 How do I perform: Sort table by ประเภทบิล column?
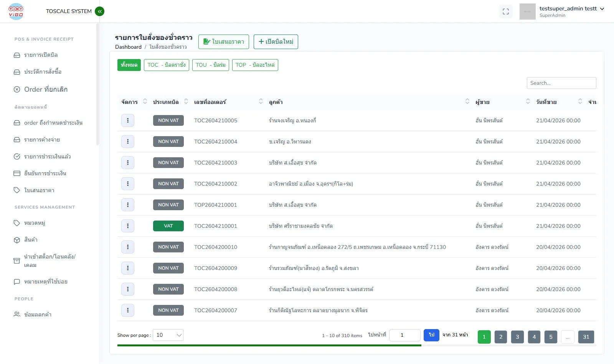186,102
